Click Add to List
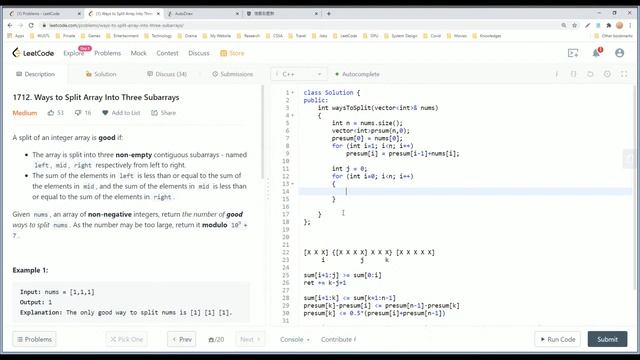This screenshot has height=360, width=640. [121, 113]
